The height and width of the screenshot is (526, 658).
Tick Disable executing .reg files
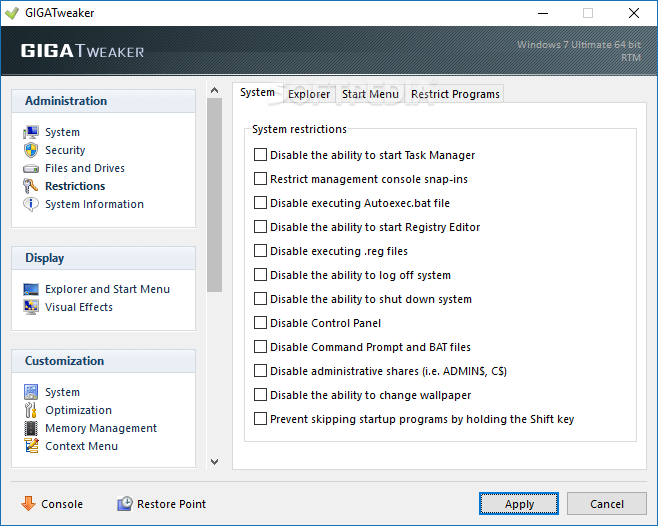click(260, 250)
